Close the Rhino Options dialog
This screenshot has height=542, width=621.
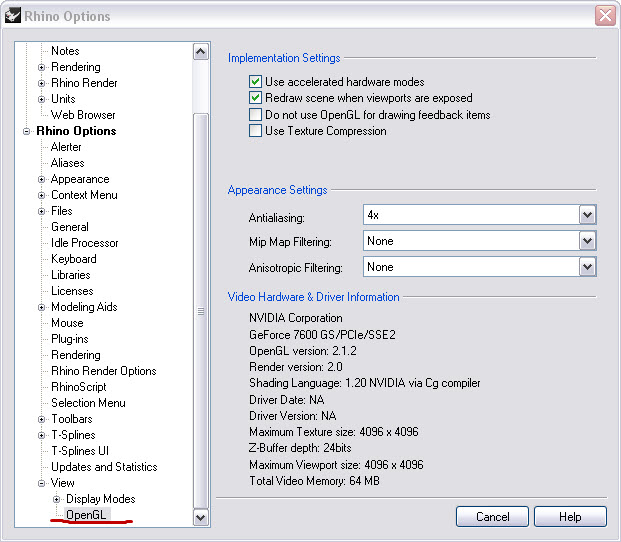click(604, 16)
